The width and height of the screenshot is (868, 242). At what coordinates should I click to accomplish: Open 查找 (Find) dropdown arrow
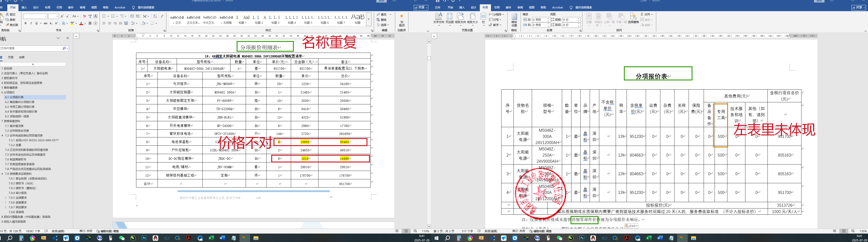[390, 15]
